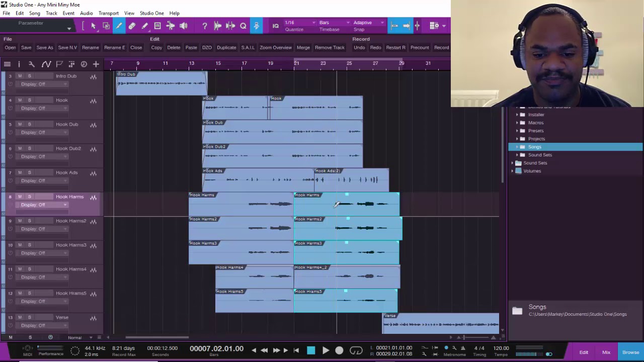This screenshot has width=644, height=362.
Task: Click the question mark help icon
Action: tap(205, 26)
